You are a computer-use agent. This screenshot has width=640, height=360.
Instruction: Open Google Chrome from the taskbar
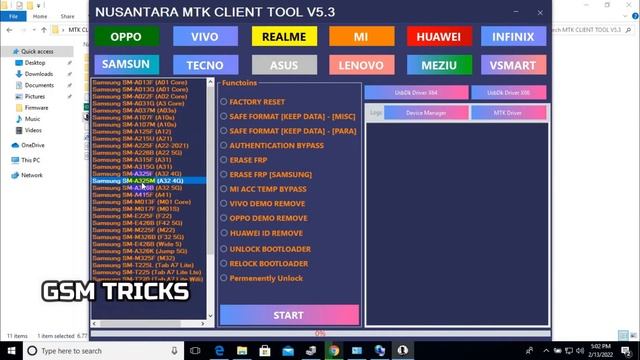click(334, 351)
